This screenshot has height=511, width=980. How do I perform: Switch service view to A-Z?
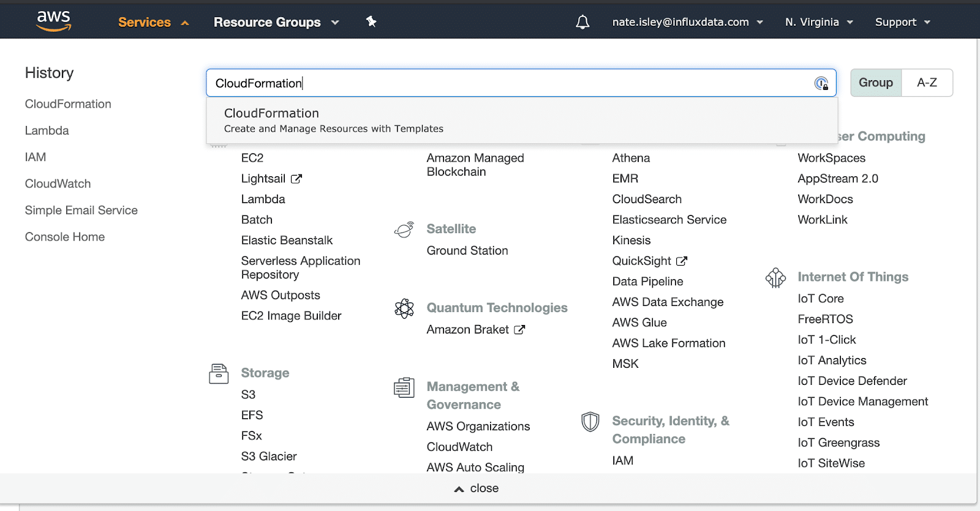click(927, 83)
